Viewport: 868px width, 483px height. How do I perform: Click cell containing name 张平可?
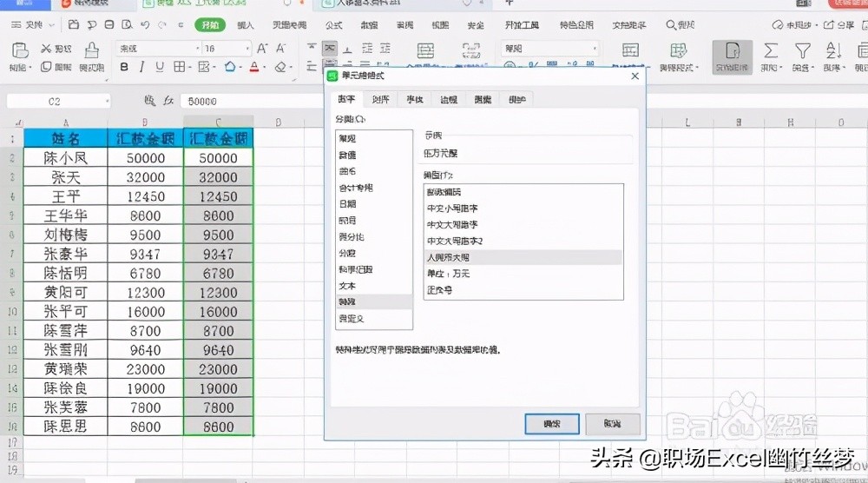point(65,312)
